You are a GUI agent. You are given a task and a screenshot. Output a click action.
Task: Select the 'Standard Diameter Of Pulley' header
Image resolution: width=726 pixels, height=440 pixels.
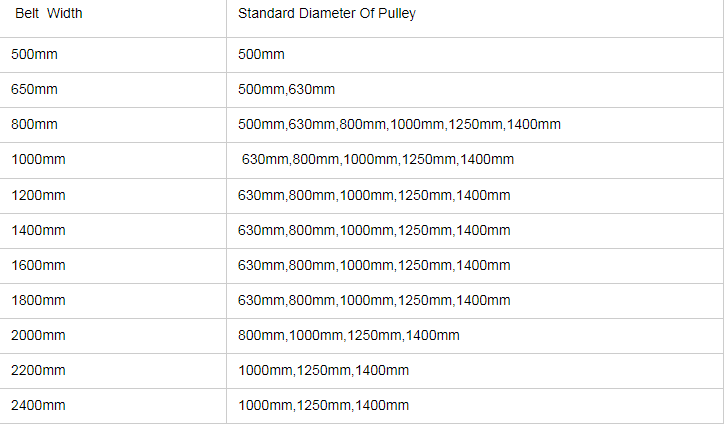pos(475,19)
